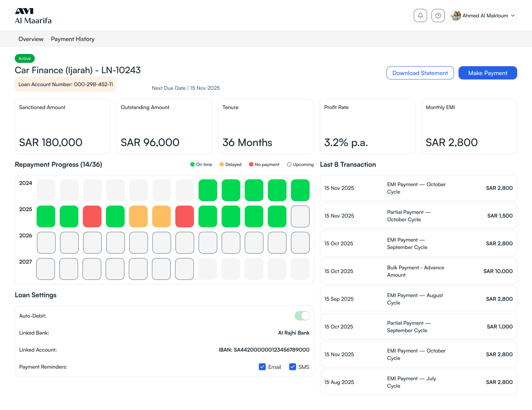Uncheck the SMS payment reminder checkbox
Image resolution: width=532 pixels, height=410 pixels.
[x=292, y=367]
